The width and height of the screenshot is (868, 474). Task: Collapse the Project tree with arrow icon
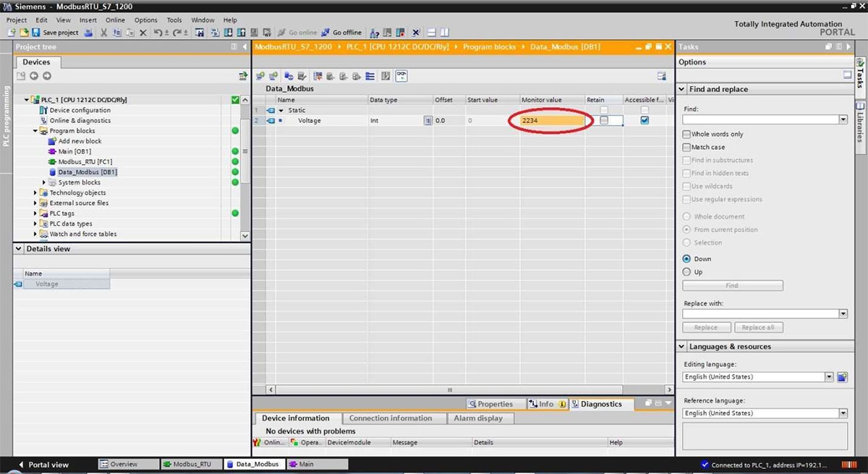pyautogui.click(x=244, y=47)
